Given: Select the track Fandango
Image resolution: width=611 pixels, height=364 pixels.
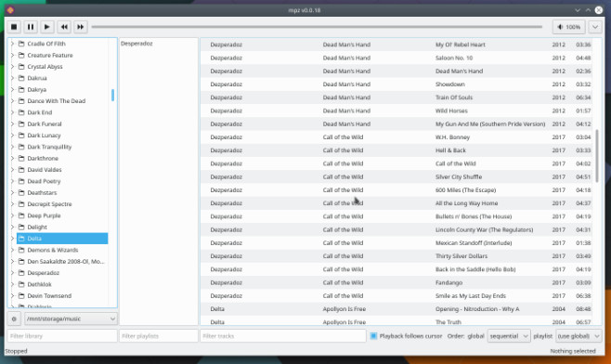Looking at the screenshot, I should [396, 282].
